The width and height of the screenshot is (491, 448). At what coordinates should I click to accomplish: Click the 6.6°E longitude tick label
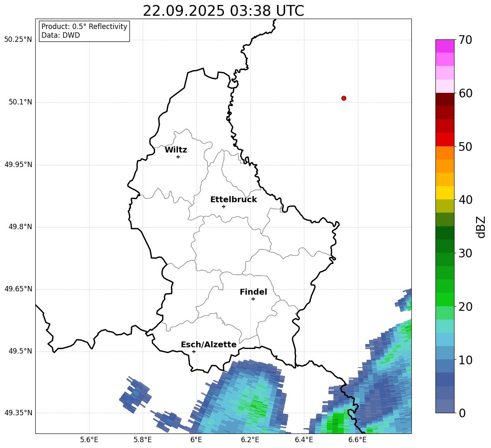point(357,440)
